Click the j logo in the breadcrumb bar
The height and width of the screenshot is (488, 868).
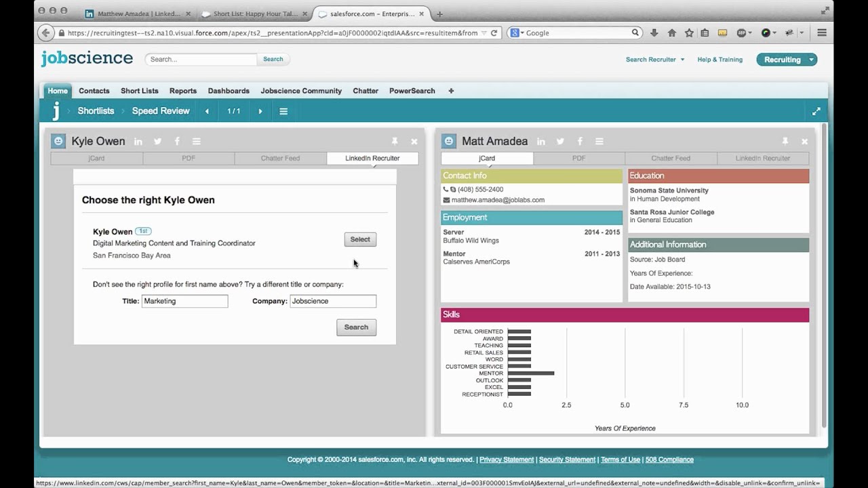(x=56, y=110)
